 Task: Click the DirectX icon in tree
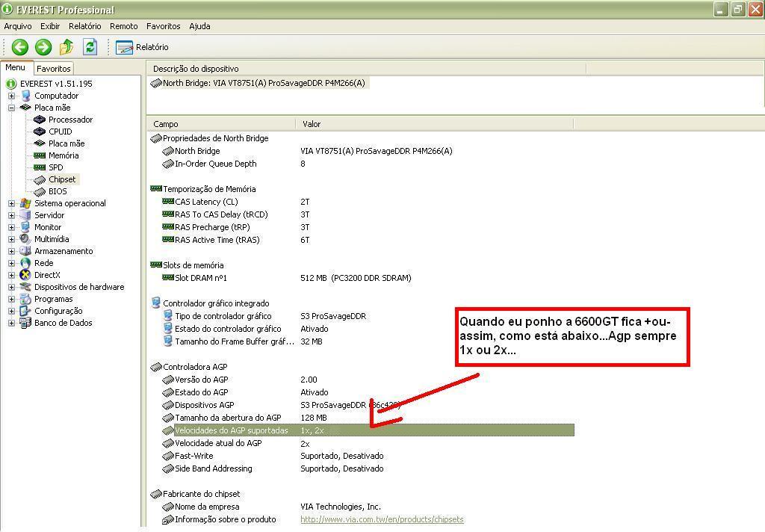tap(25, 275)
